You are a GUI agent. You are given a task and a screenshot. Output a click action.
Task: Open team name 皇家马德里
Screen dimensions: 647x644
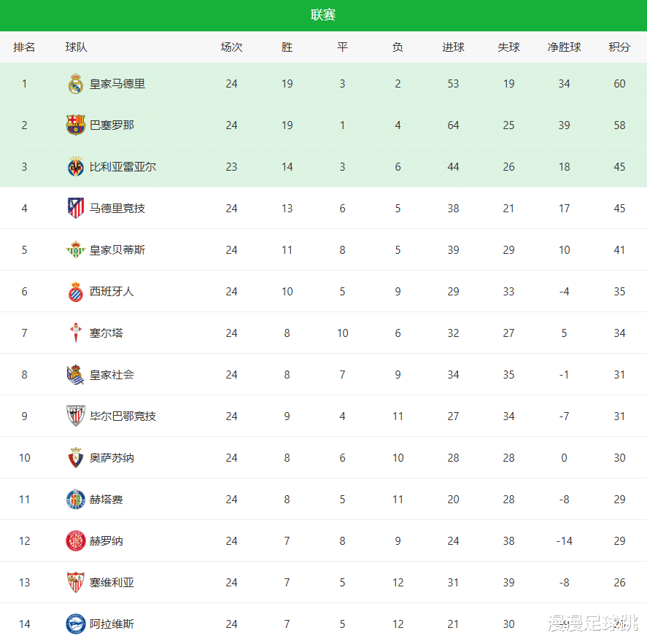tap(117, 84)
